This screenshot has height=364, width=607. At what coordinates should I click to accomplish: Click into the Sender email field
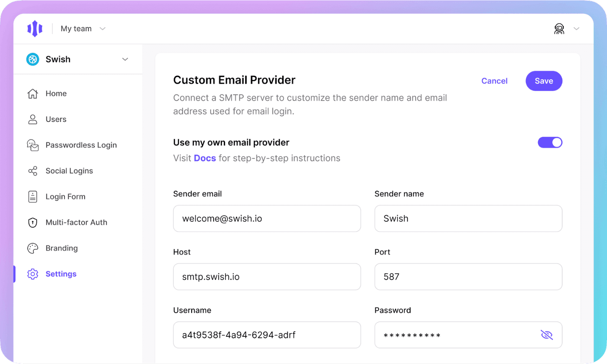tap(267, 218)
